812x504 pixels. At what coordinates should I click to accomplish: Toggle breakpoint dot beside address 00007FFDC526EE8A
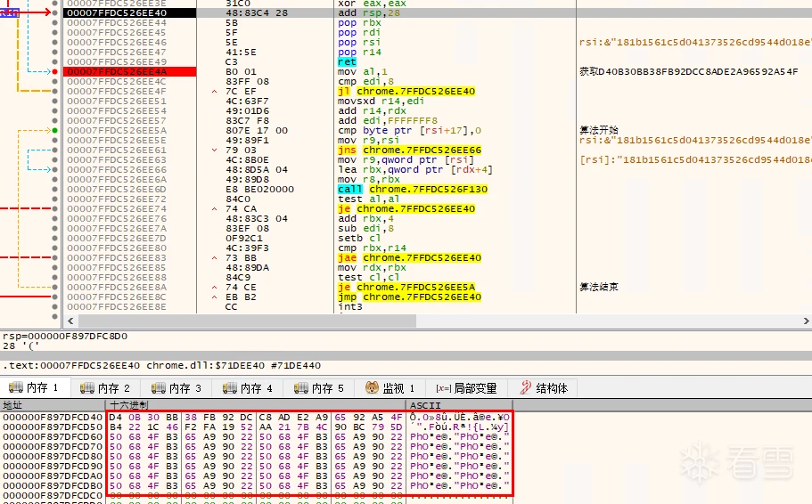(55, 288)
